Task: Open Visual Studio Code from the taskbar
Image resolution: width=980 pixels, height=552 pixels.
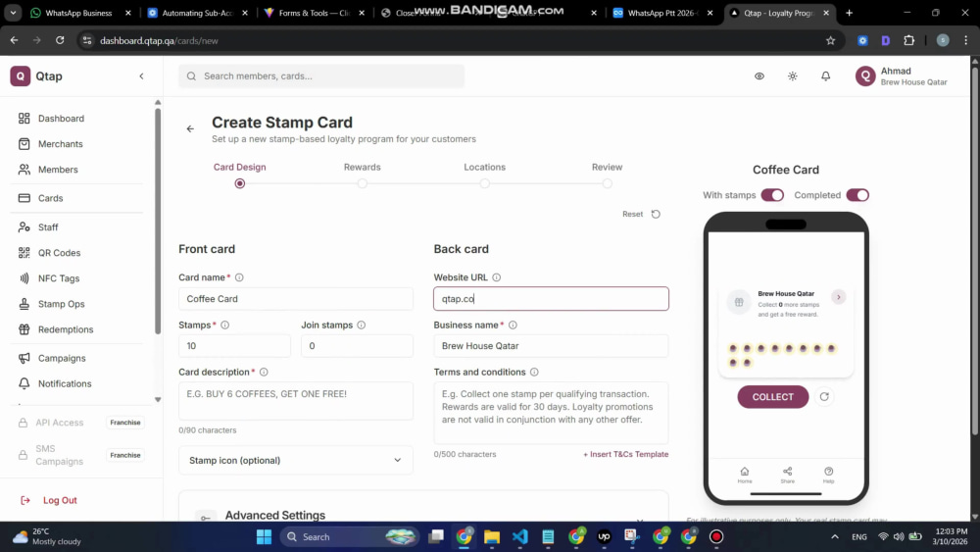Action: pyautogui.click(x=520, y=536)
